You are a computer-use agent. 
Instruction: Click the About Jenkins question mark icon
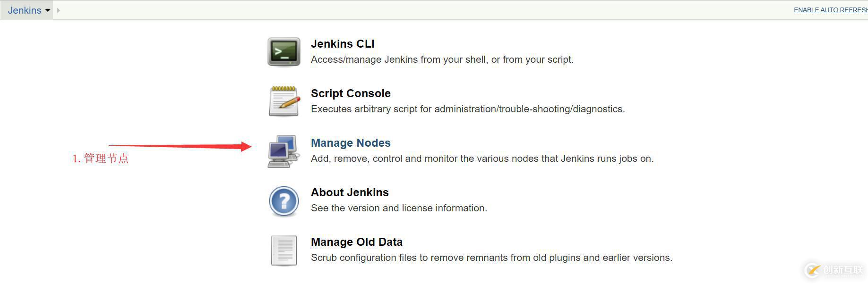(284, 201)
